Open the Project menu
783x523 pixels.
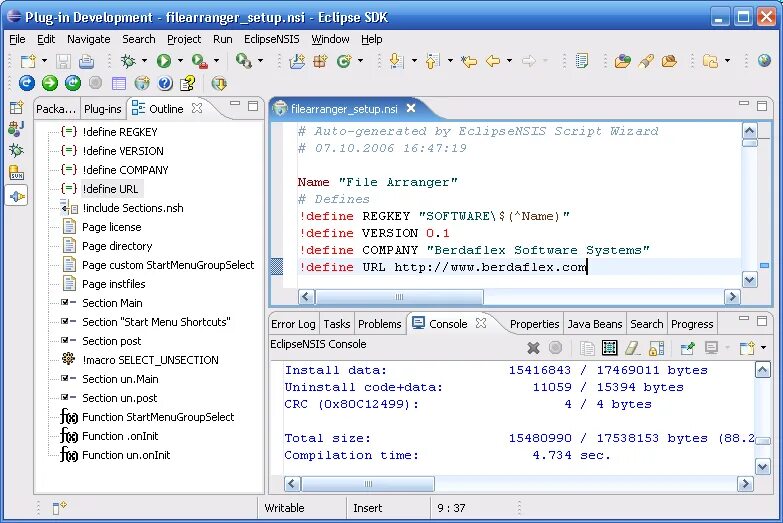[184, 39]
